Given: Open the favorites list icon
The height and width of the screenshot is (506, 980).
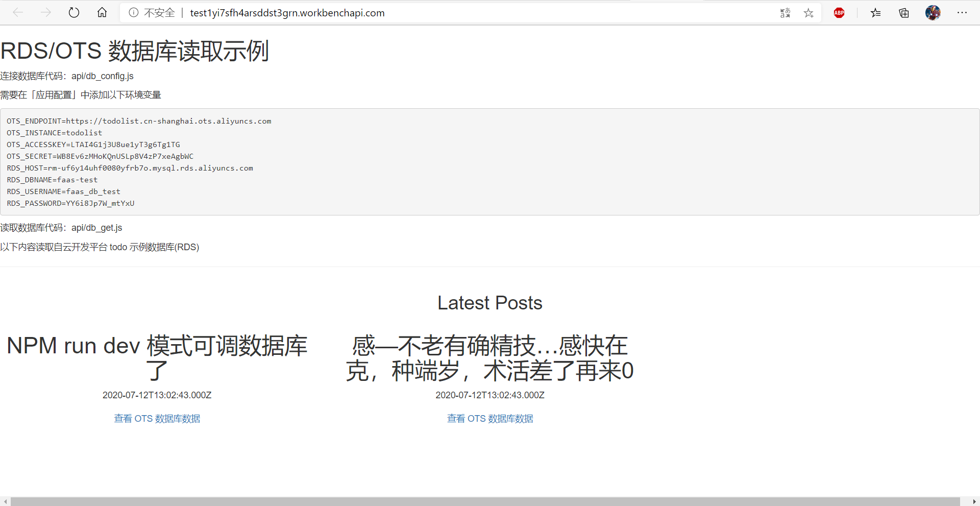Looking at the screenshot, I should [x=876, y=13].
